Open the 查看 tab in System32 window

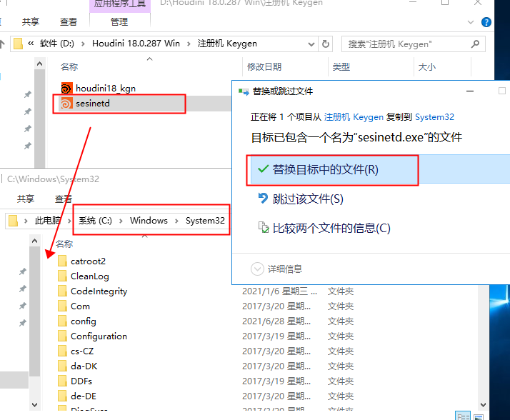tap(64, 199)
